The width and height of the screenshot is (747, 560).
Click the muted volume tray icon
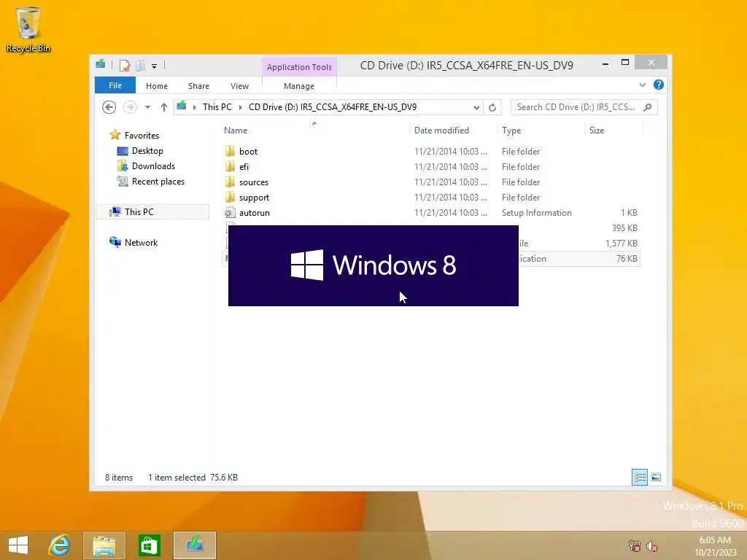click(x=652, y=546)
